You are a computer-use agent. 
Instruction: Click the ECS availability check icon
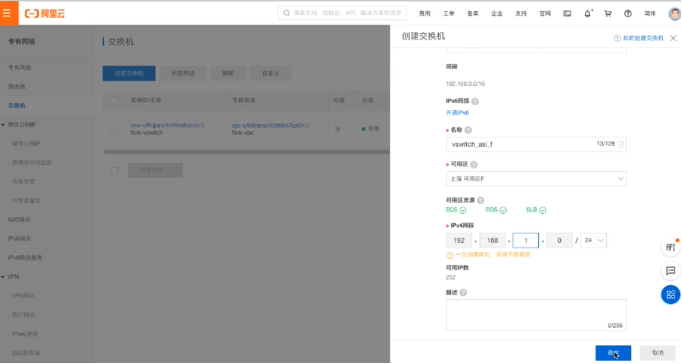[463, 210]
